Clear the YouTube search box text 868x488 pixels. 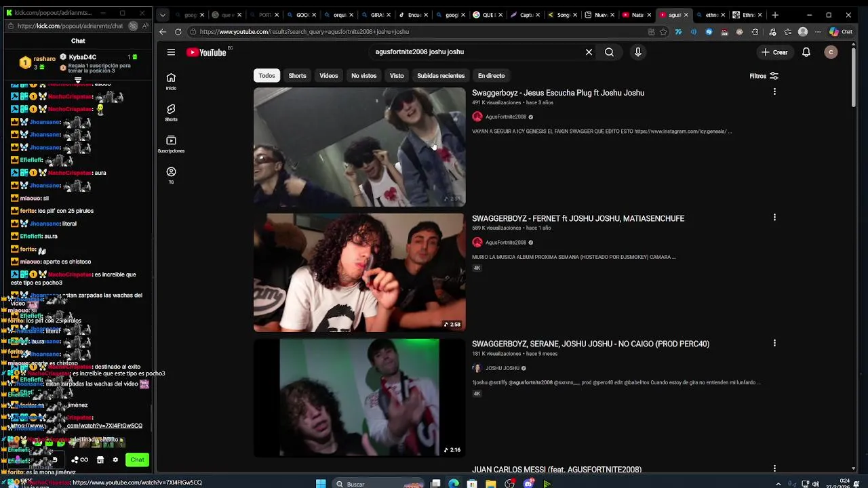tap(589, 52)
